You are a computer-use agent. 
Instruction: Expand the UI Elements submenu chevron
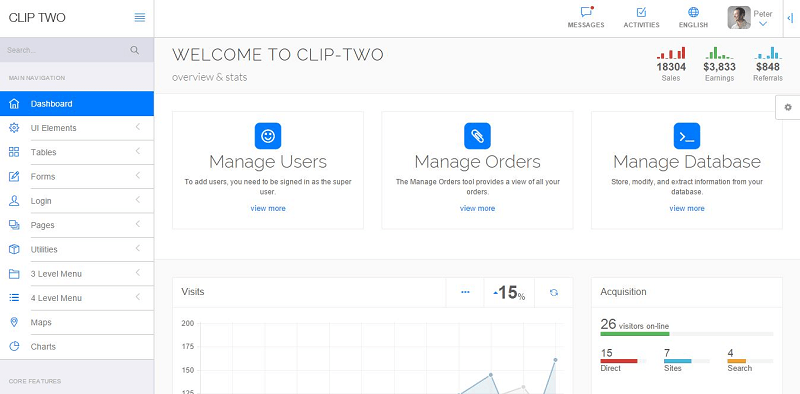(x=138, y=127)
